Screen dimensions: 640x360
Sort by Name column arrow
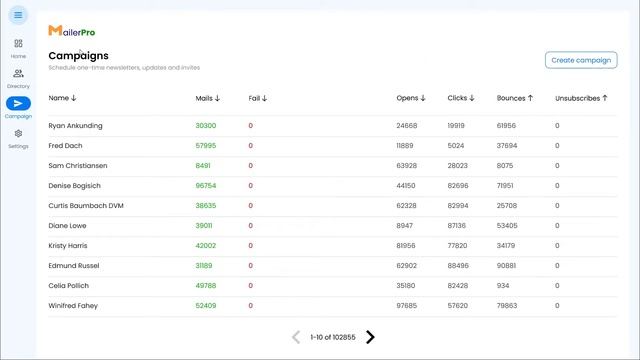click(73, 98)
